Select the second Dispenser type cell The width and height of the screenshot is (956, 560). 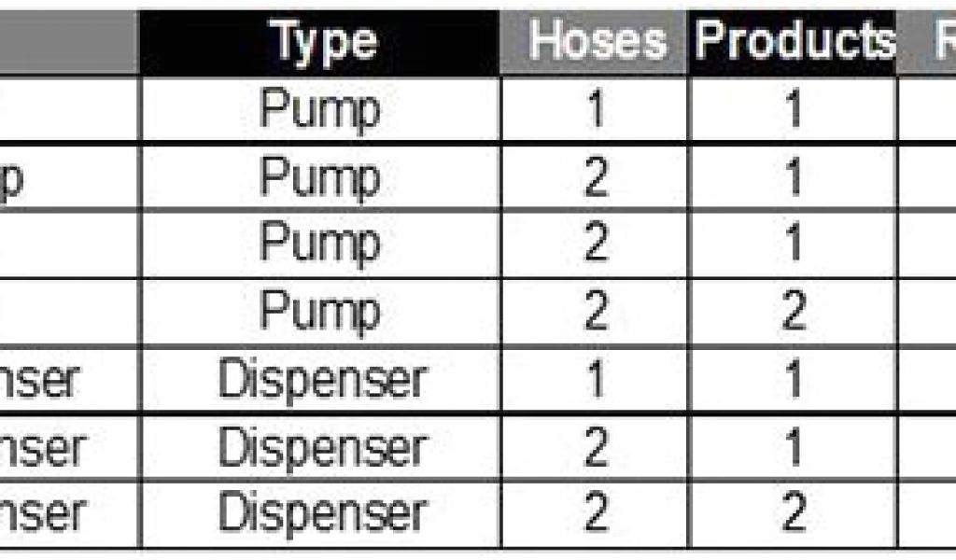click(x=321, y=447)
